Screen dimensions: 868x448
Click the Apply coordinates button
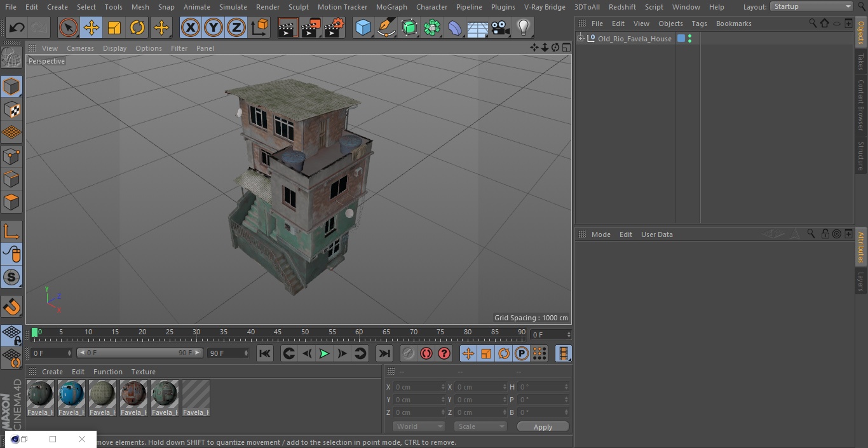tap(543, 427)
